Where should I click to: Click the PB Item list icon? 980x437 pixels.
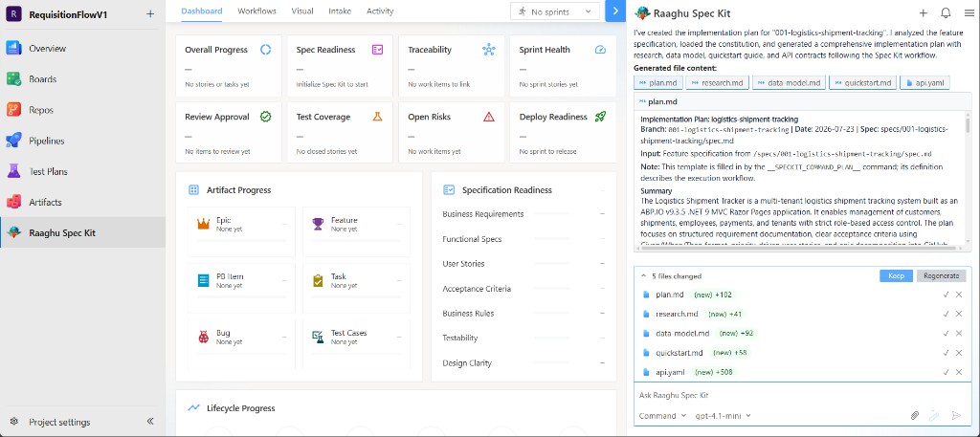tap(203, 280)
